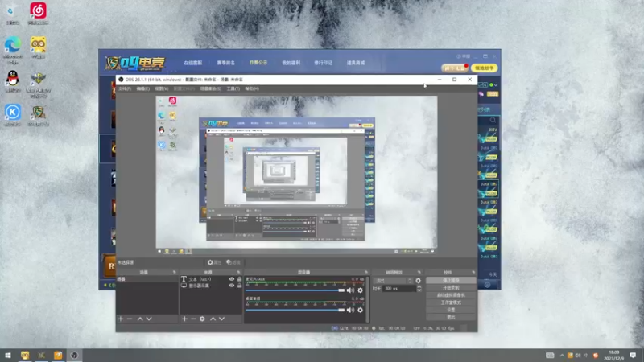Toggle visibility of Display Capture source
644x362 pixels.
(232, 286)
